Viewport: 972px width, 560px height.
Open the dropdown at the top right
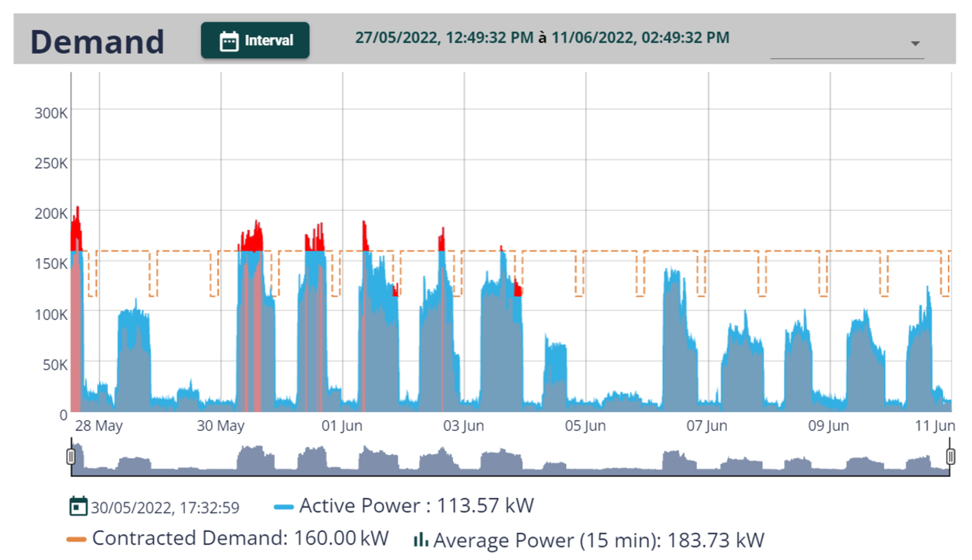coord(915,44)
